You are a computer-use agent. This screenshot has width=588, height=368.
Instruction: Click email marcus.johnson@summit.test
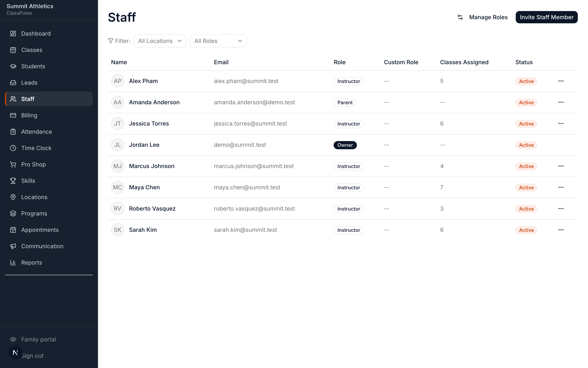pos(254,166)
